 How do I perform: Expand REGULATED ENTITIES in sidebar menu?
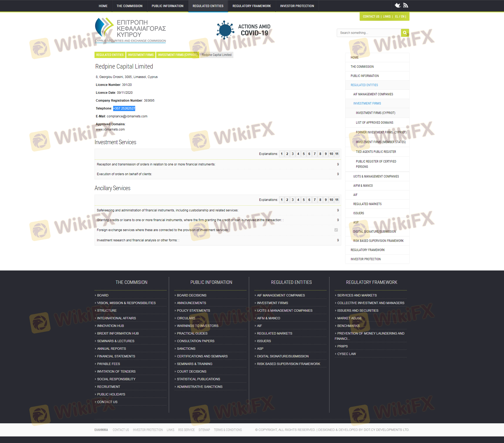[364, 85]
